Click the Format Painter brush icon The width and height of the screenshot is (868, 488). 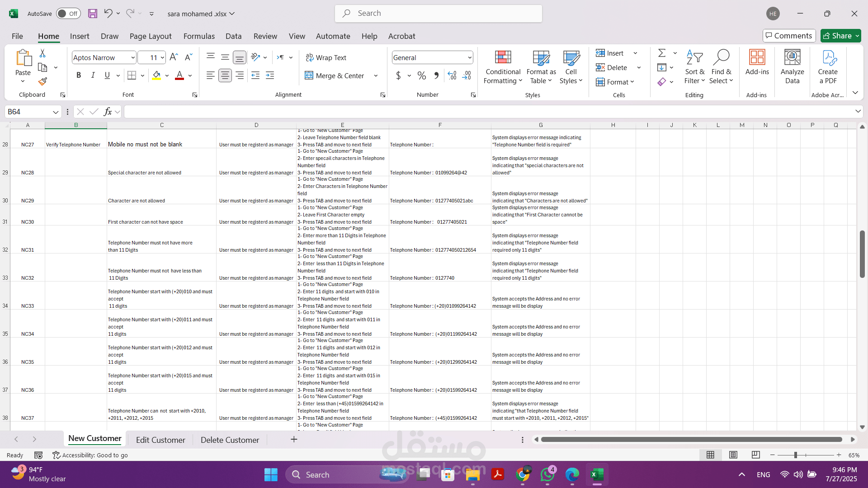(42, 82)
